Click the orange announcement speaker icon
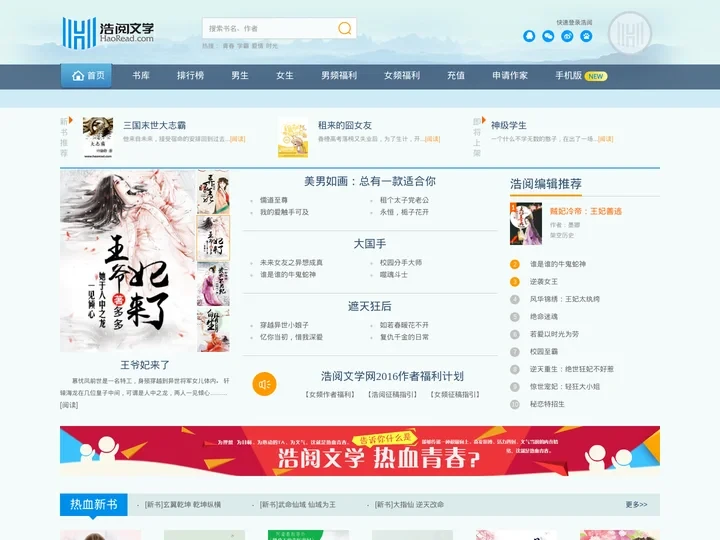The width and height of the screenshot is (720, 540). 264,384
